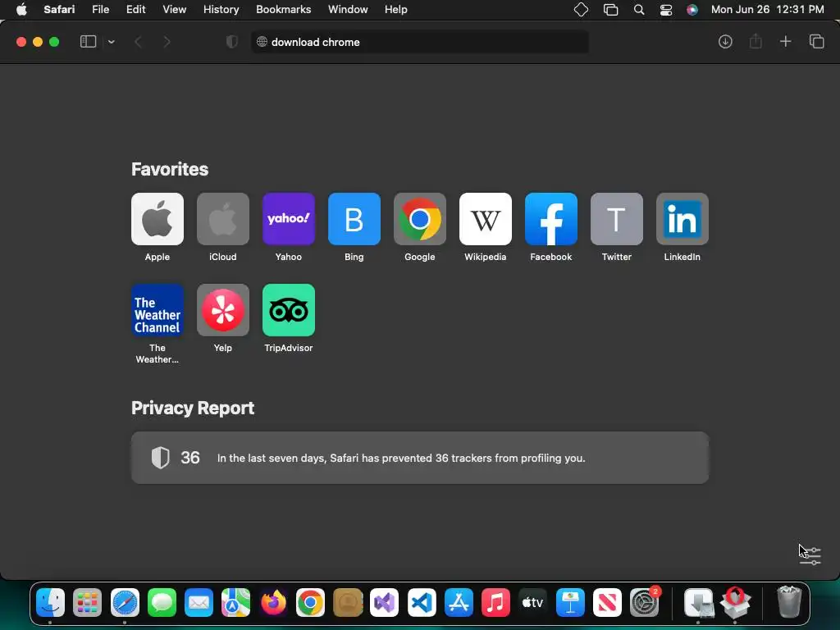Show tab overview
840x630 pixels.
816,42
